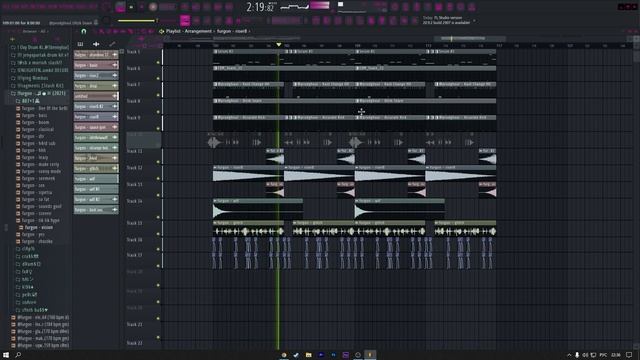Mute Track 8 via its green dot
The width and height of the screenshot is (640, 360).
click(158, 112)
